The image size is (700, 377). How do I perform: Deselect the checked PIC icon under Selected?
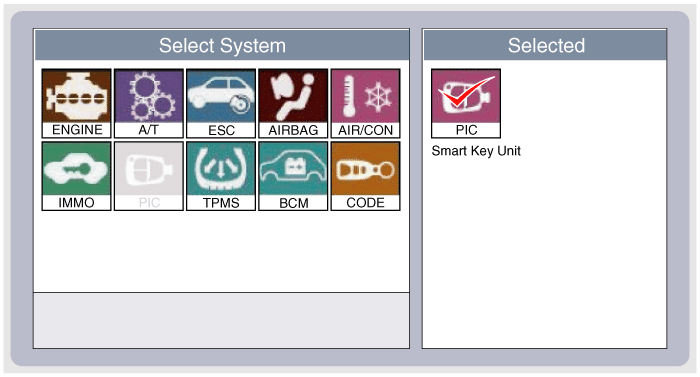coord(466,103)
